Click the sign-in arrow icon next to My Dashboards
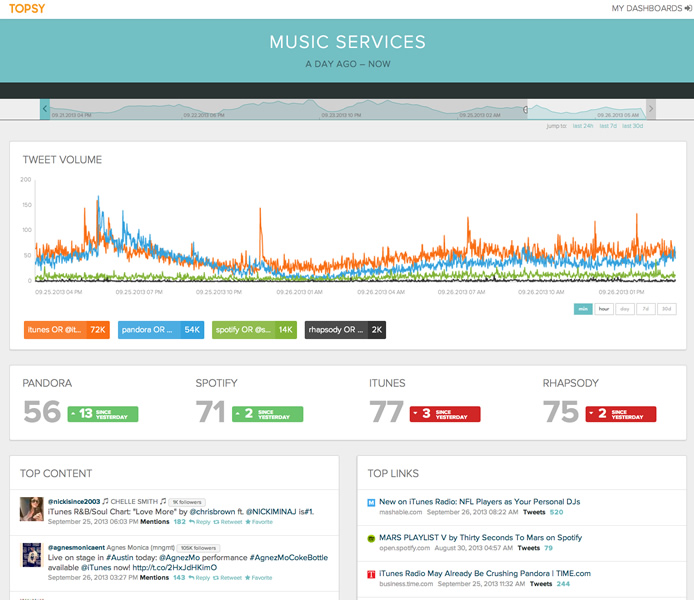 688,8
